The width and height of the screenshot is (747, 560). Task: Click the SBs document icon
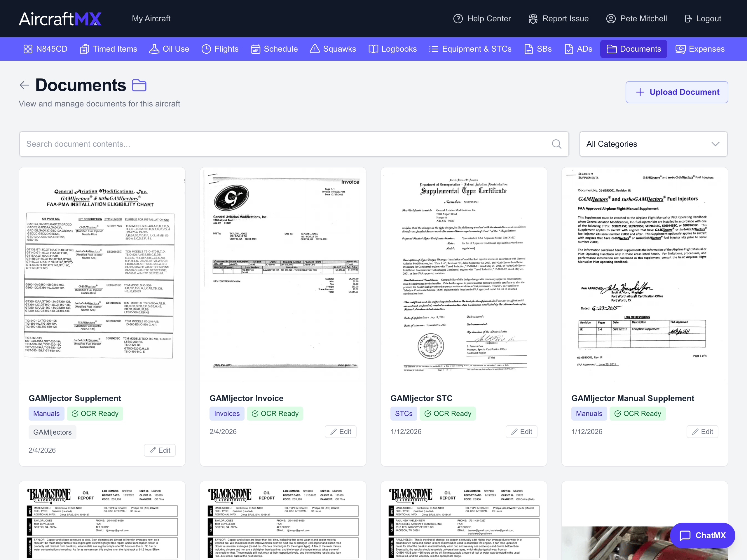(528, 49)
